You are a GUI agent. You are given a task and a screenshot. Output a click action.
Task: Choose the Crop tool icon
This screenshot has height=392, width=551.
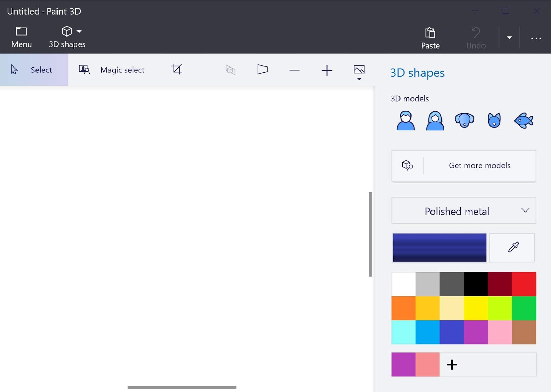177,69
